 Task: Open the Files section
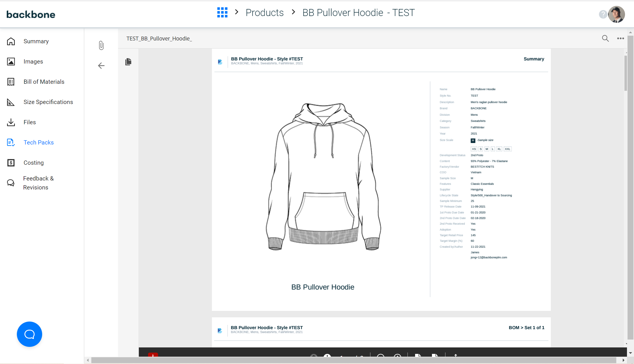(30, 122)
